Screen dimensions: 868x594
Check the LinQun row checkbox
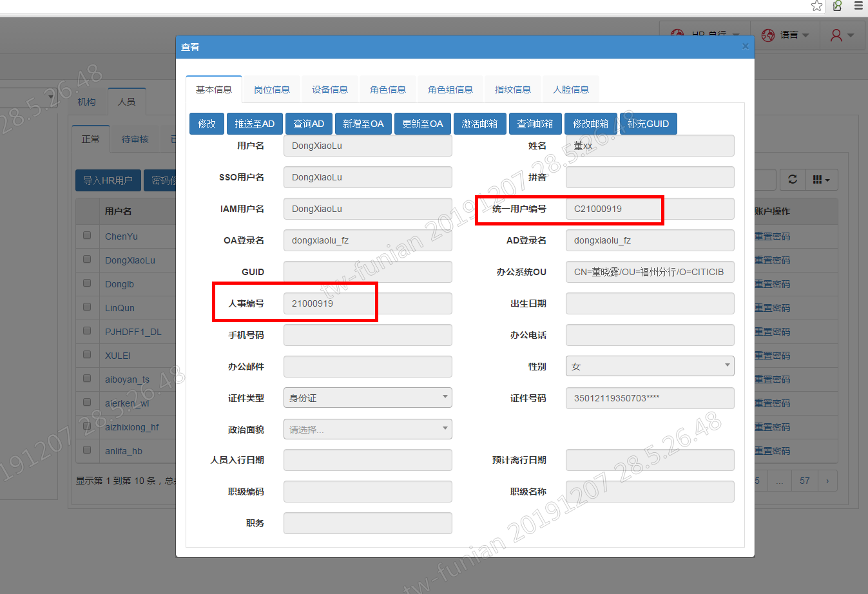87,307
